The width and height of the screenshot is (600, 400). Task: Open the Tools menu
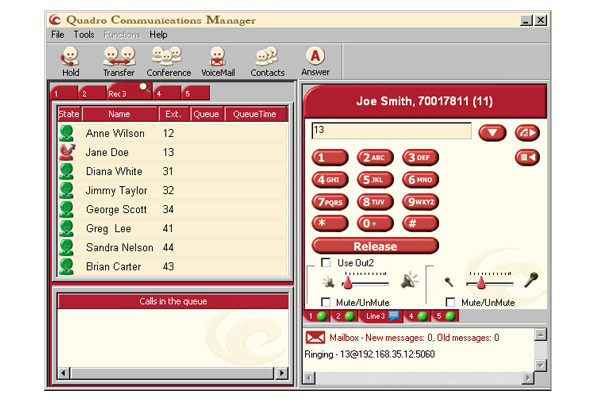pyautogui.click(x=84, y=34)
